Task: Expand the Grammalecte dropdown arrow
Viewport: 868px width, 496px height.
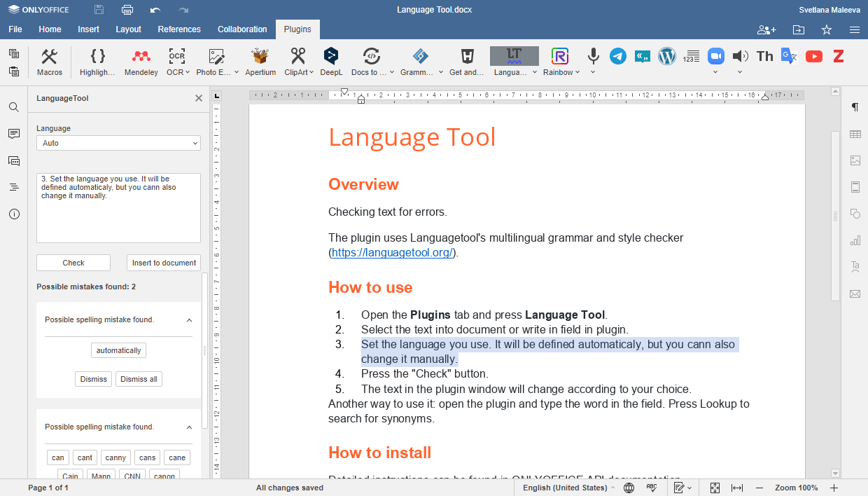Action: pos(440,72)
